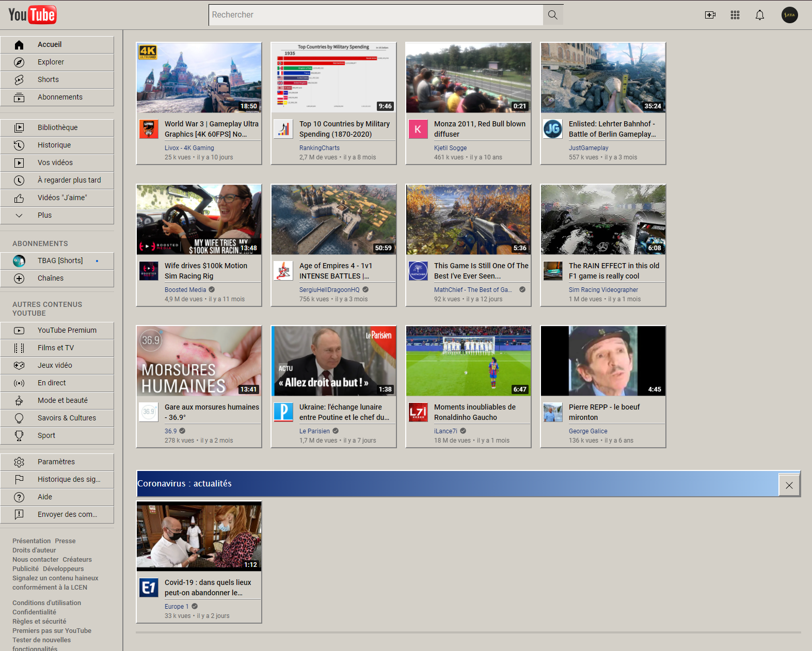Play the Morsures Humaines thumbnail

coord(199,361)
